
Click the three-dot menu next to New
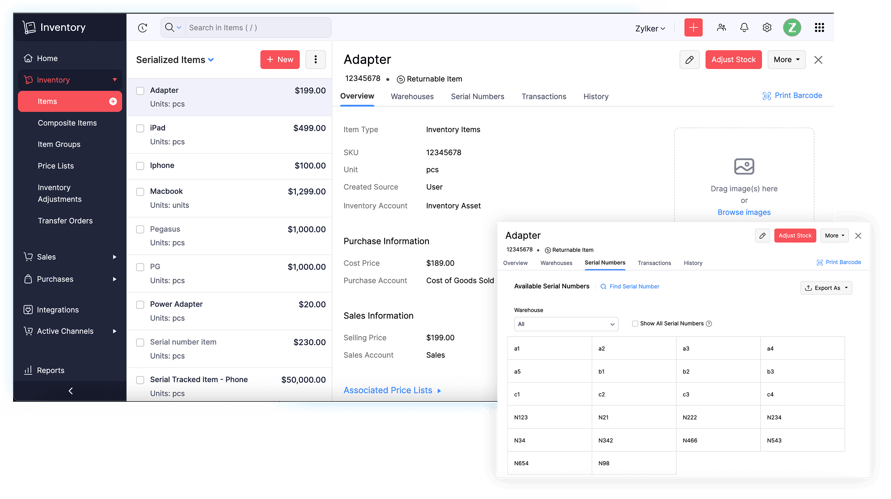click(315, 60)
